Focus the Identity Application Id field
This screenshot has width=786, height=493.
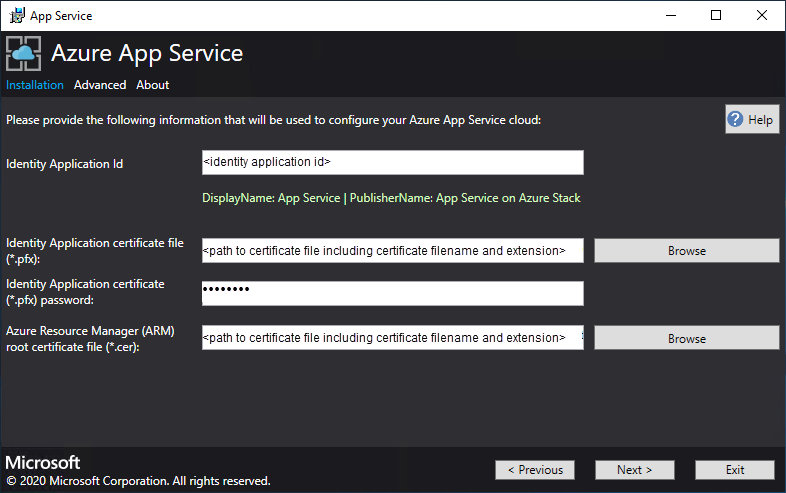click(x=392, y=162)
